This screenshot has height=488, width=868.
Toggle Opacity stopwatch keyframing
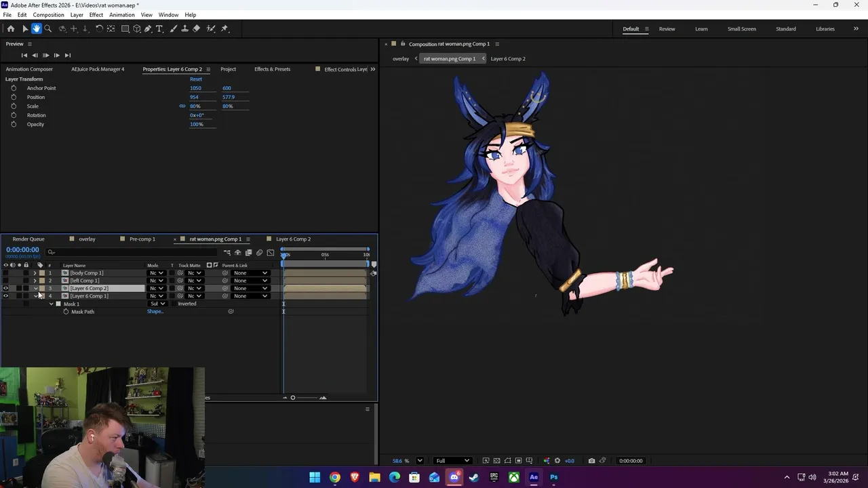coord(14,124)
